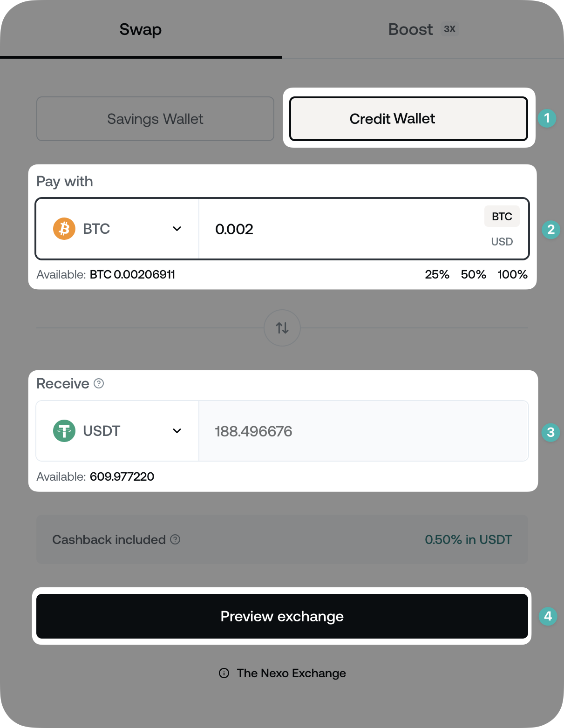
Task: Click the swap direction arrows icon
Action: 282,327
